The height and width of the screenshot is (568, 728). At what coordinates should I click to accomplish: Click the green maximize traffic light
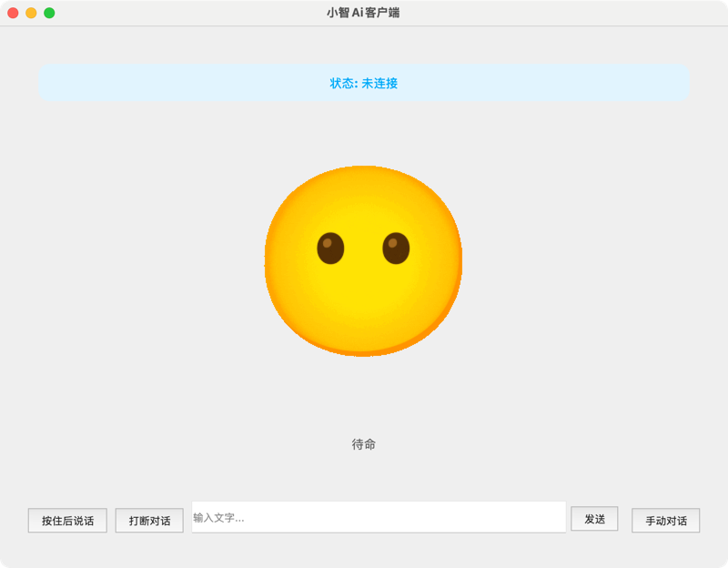[x=51, y=15]
